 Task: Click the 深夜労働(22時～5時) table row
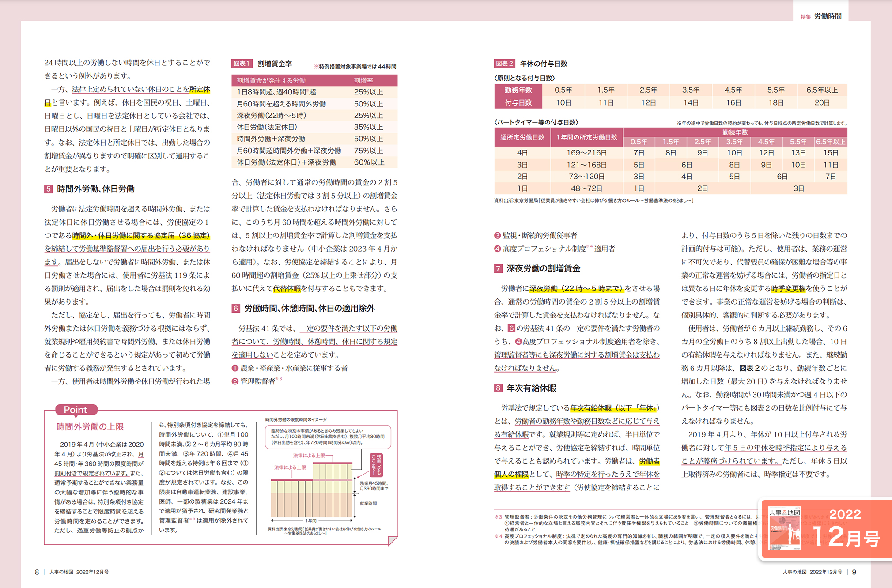click(x=314, y=115)
